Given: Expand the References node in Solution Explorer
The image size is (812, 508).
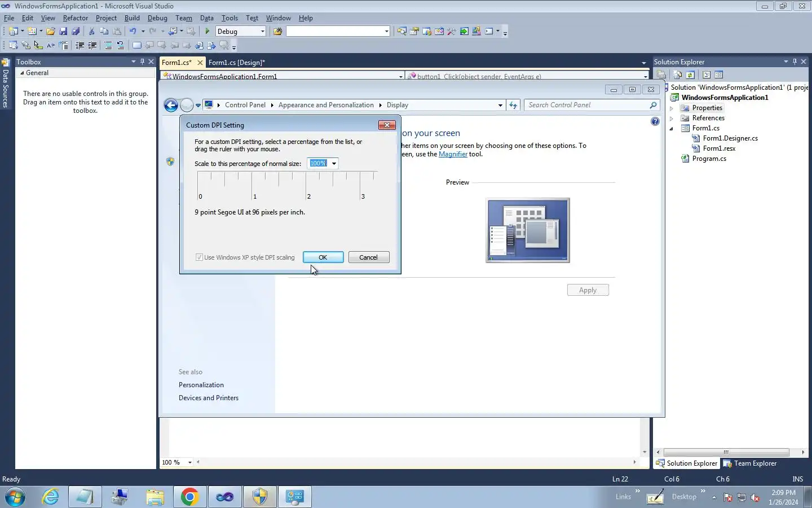Looking at the screenshot, I should 672,118.
